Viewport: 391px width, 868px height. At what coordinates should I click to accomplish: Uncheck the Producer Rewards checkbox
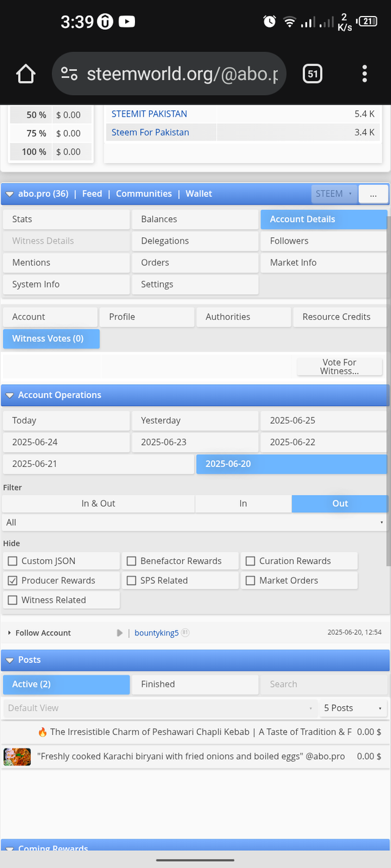pyautogui.click(x=12, y=580)
